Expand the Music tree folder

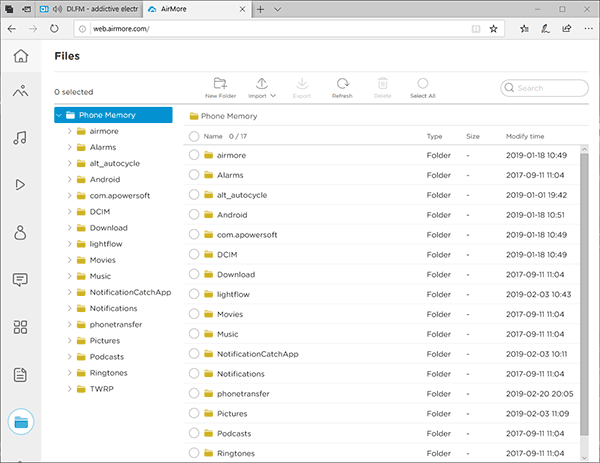pos(69,276)
